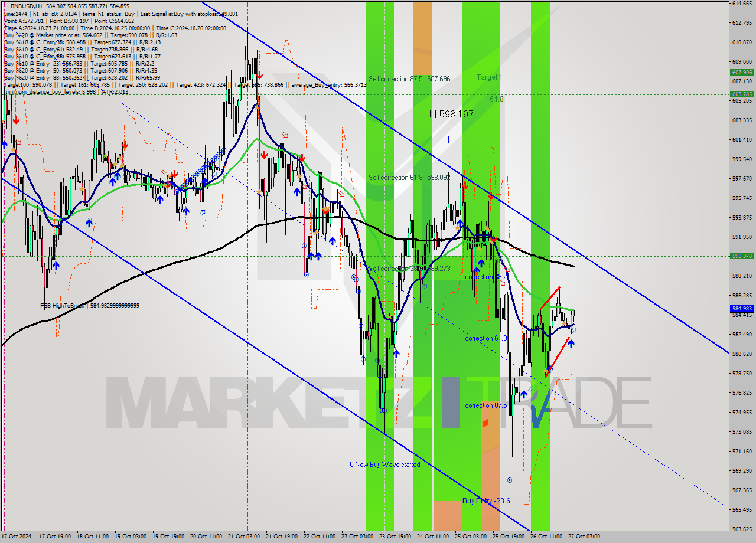Click the '27 Oct 03:00' time label
Viewport: 756px width, 543px height.
click(585, 537)
